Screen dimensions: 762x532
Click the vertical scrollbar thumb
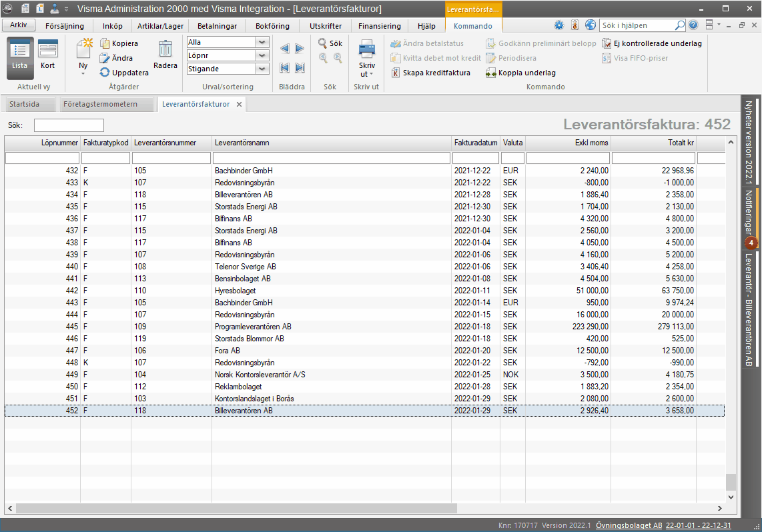(x=731, y=483)
